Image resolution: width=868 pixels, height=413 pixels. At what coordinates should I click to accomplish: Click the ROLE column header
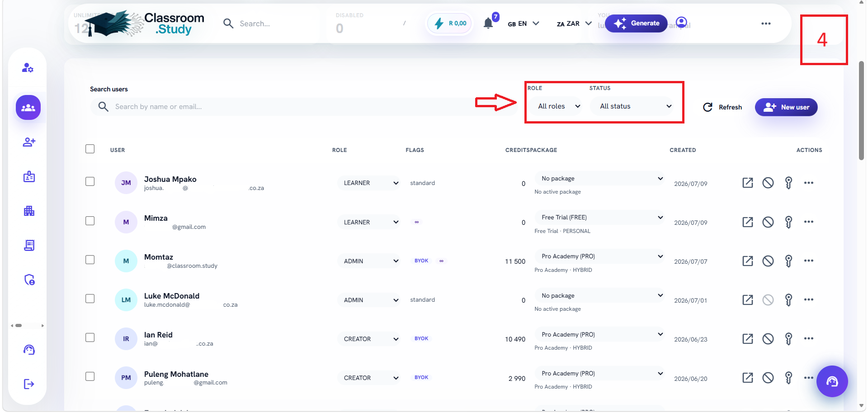pos(340,150)
